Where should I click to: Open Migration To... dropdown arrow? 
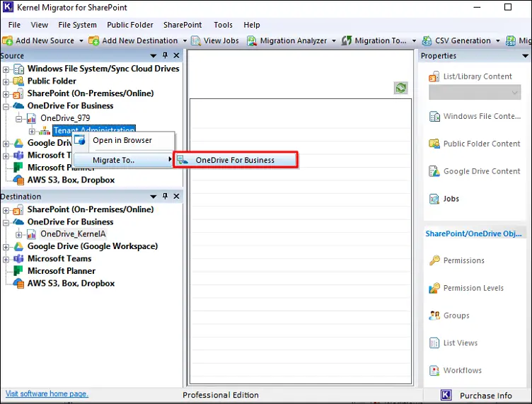pos(415,41)
